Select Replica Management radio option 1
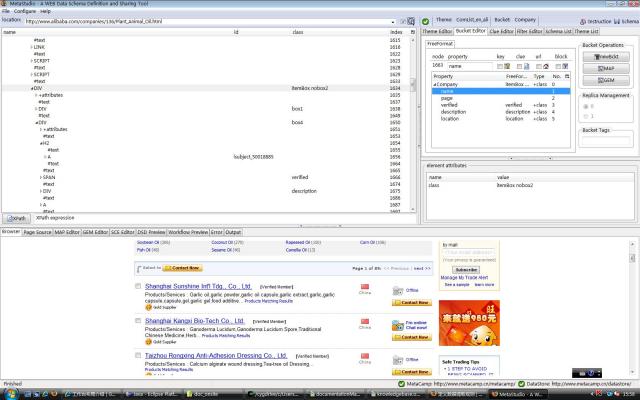Screen dimensions: 640x400 586,116
